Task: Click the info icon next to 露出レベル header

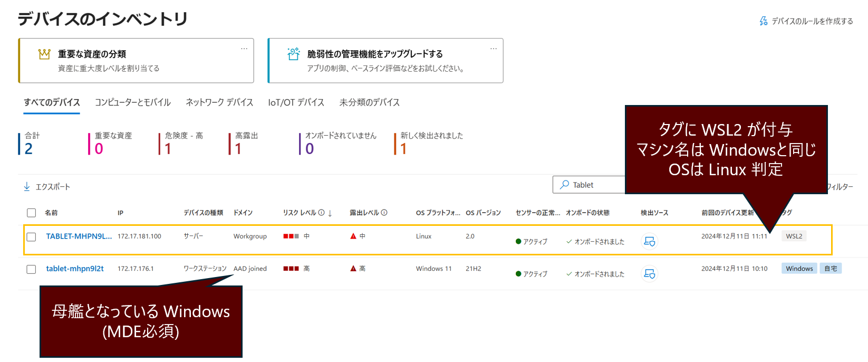Action: 384,213
